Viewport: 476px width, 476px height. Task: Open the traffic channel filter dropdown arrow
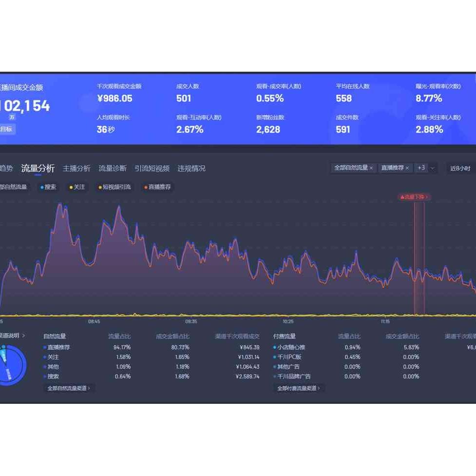[x=433, y=168]
